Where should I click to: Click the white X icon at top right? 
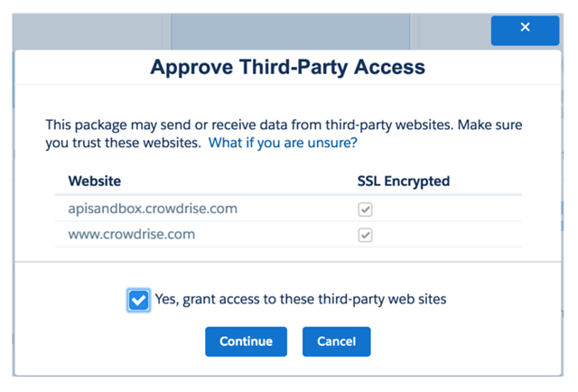pyautogui.click(x=525, y=29)
